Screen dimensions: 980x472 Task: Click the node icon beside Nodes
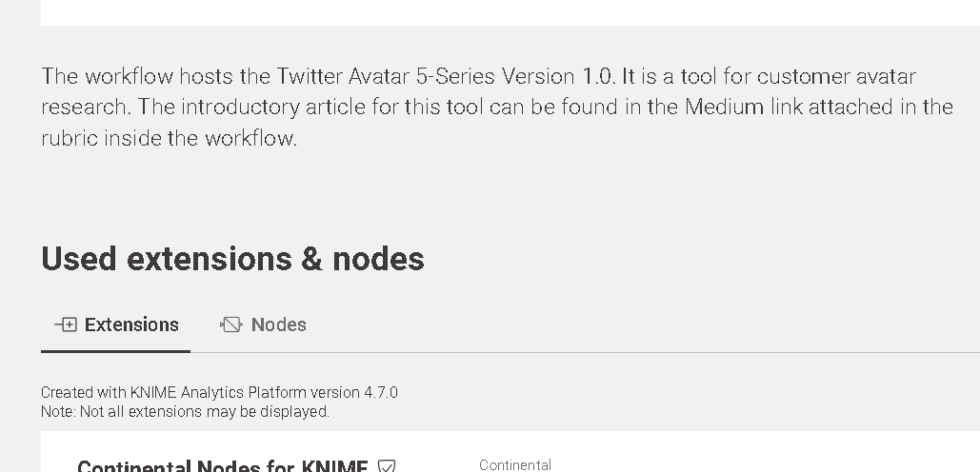point(230,324)
